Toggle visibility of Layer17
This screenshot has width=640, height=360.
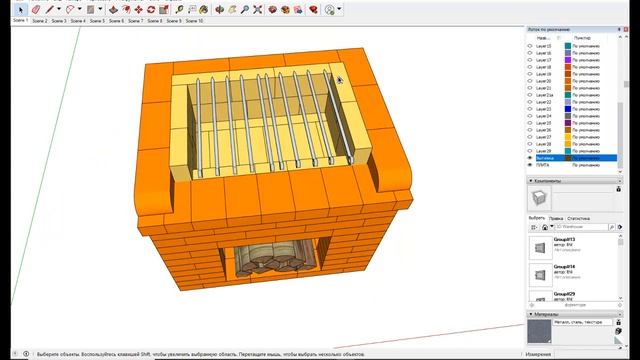(530, 60)
